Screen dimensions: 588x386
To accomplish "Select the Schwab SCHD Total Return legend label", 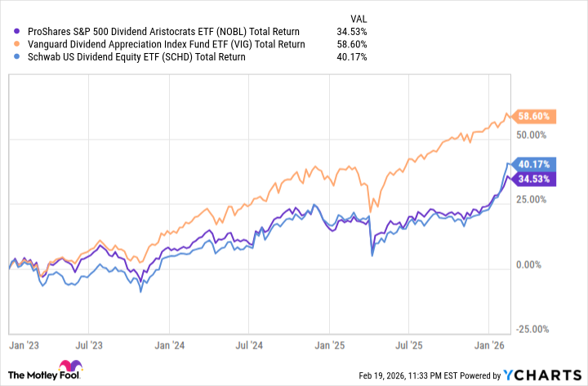I will [134, 57].
